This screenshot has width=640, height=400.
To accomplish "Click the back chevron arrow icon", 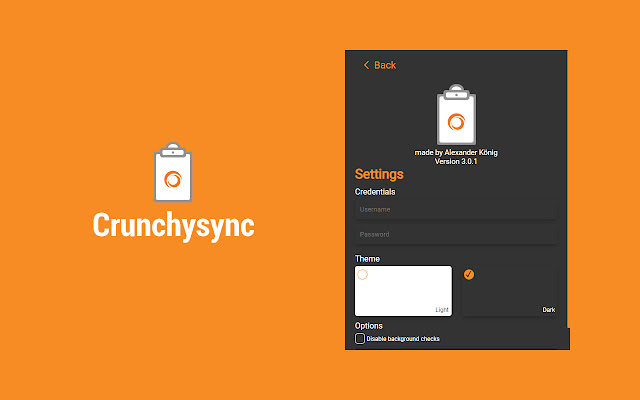I will point(366,65).
